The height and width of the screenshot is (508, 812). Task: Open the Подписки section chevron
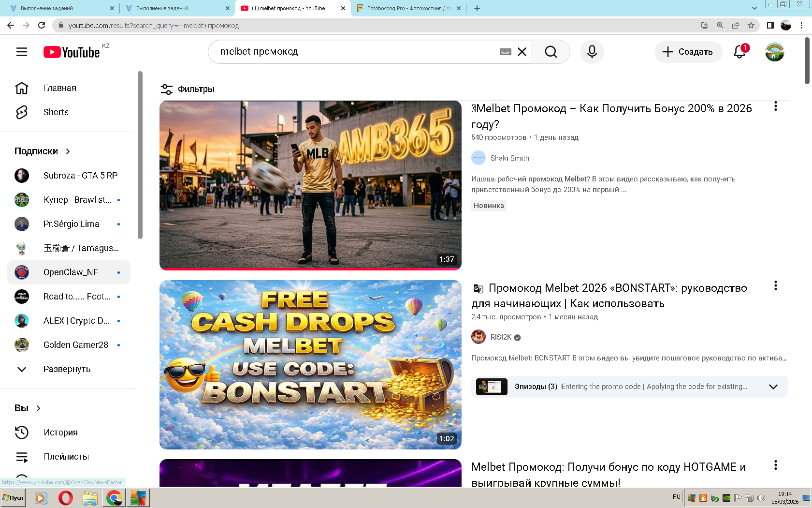click(68, 151)
